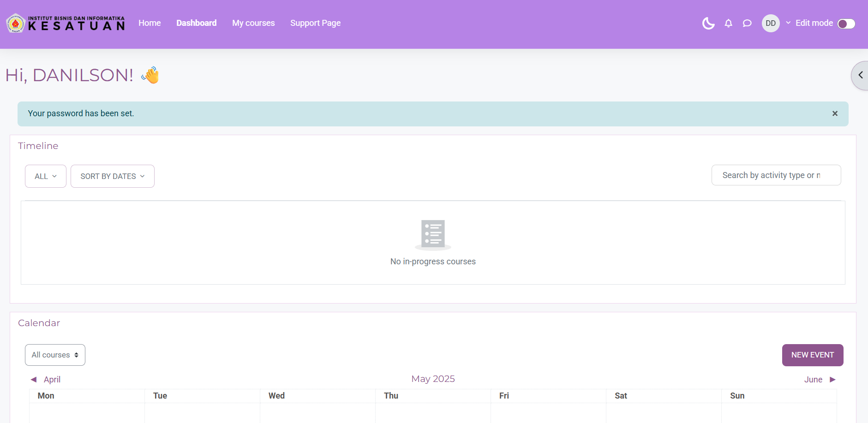
Task: Open the Support Page link
Action: tap(315, 23)
